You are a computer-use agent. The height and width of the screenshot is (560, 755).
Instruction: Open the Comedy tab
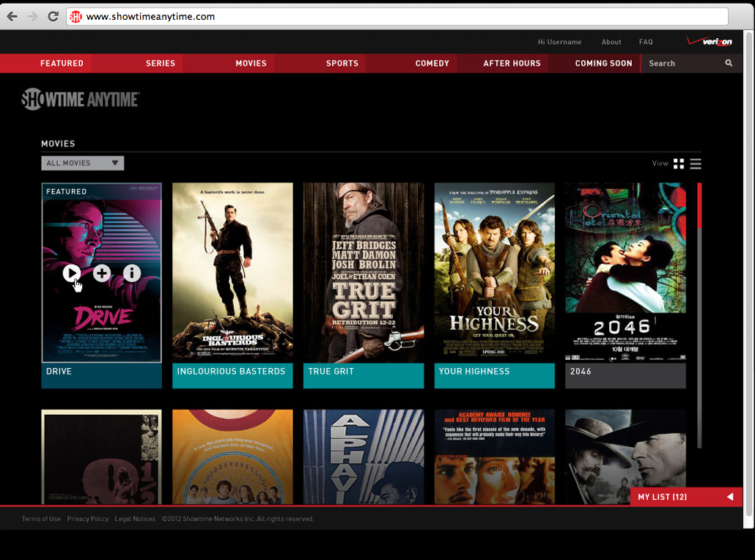point(432,63)
